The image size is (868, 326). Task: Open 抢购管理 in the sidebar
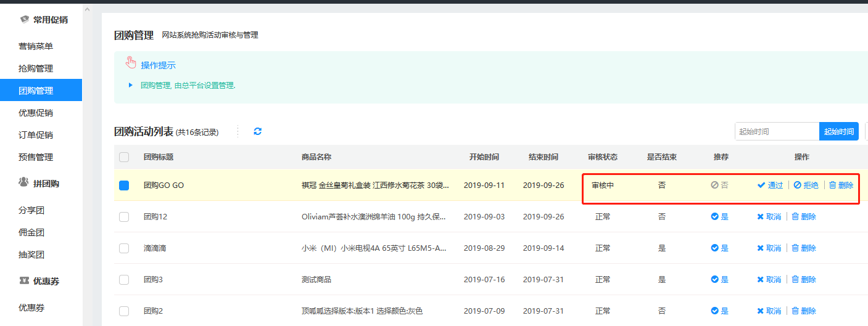pos(36,68)
